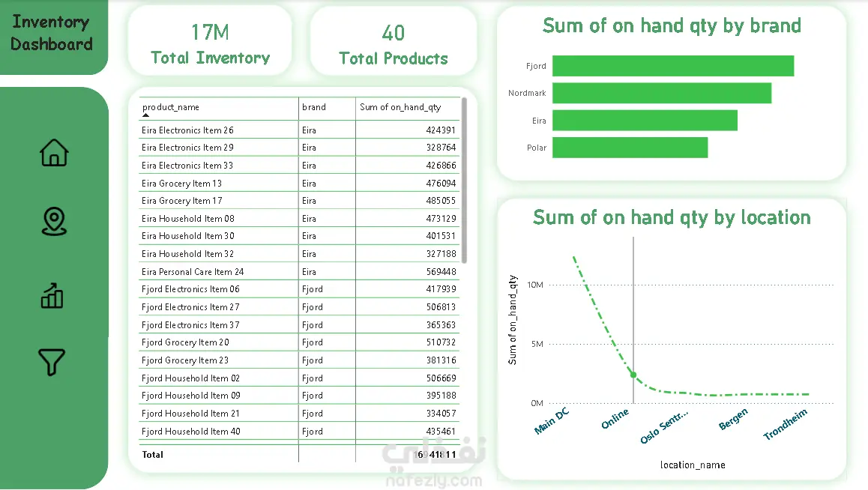Click Sum of on hand qty by location title
This screenshot has height=490, width=868.
[x=672, y=218]
